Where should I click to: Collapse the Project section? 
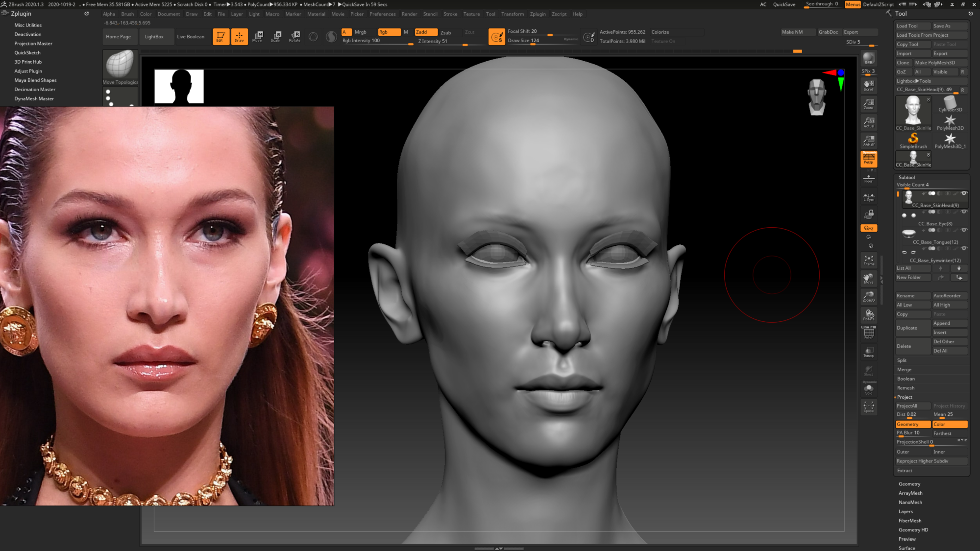[905, 397]
